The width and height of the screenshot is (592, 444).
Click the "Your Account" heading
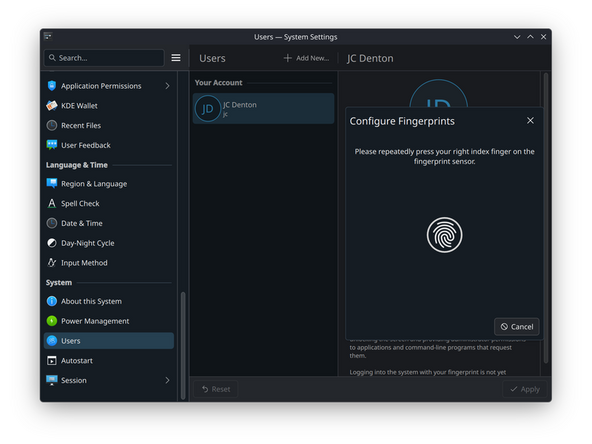[x=219, y=83]
